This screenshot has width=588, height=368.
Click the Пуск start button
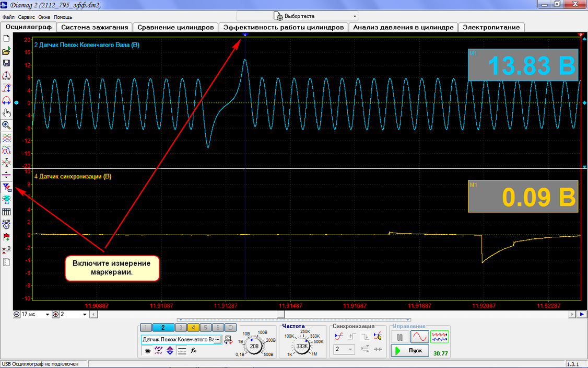[410, 350]
